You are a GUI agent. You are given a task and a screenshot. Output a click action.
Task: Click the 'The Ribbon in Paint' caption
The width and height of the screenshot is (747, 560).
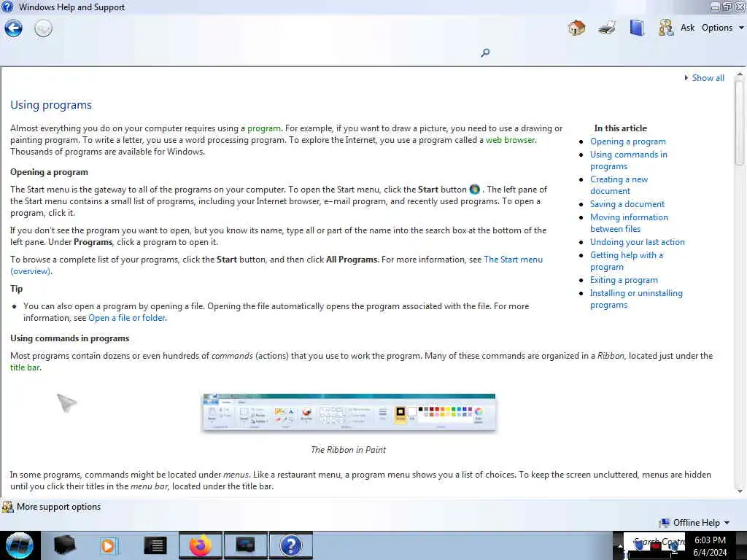[x=348, y=449]
